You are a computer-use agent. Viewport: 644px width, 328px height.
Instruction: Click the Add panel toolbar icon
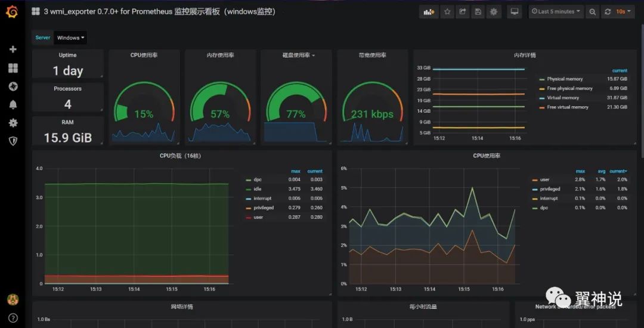[x=429, y=12]
